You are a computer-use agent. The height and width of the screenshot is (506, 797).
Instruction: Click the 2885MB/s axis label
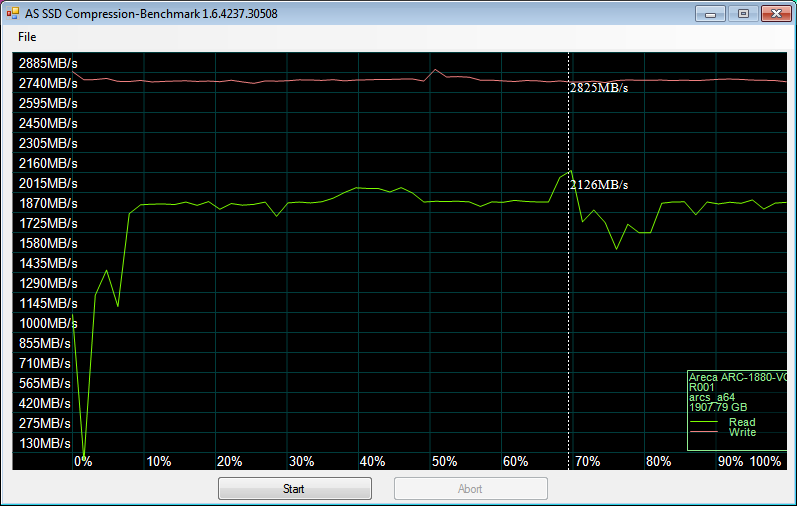(48, 64)
